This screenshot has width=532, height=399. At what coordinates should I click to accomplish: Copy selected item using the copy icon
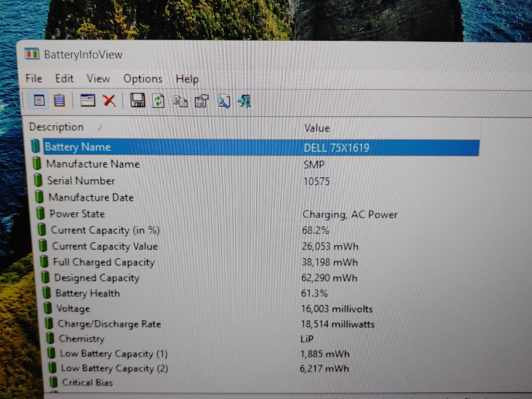pyautogui.click(x=180, y=101)
